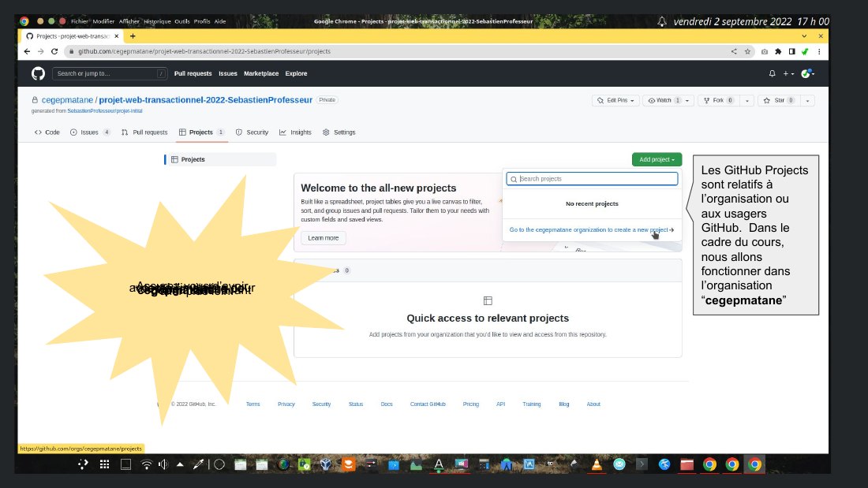Bookmark page with the star icon in address bar
Viewport: 868px width, 488px height.
(x=747, y=51)
